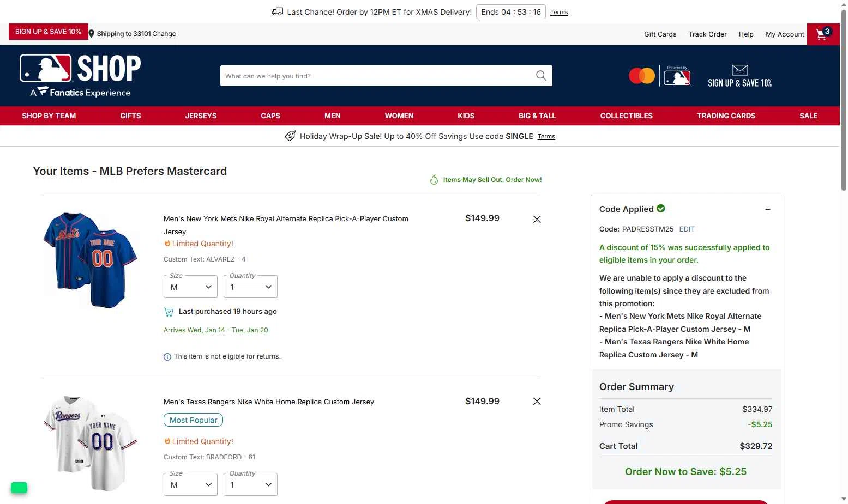Click the Cart Total $329.72 value

[756, 446]
